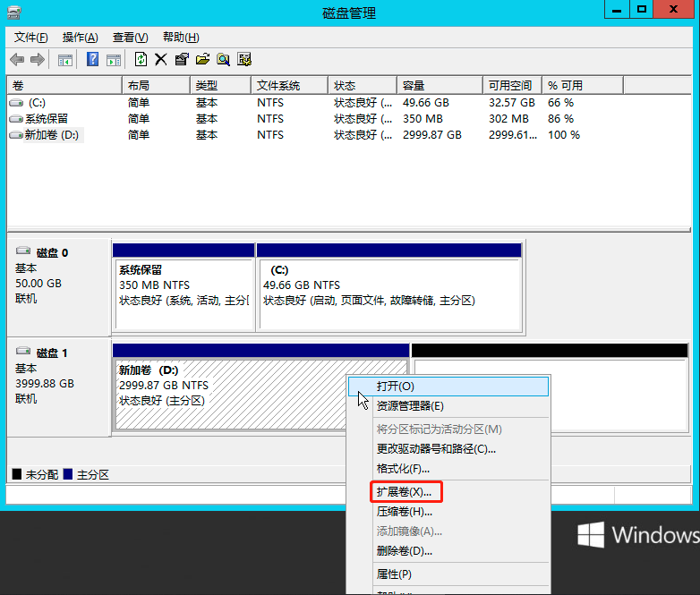
Task: Select the 磁盘 0 50.00 GB label panel
Action: [x=58, y=287]
